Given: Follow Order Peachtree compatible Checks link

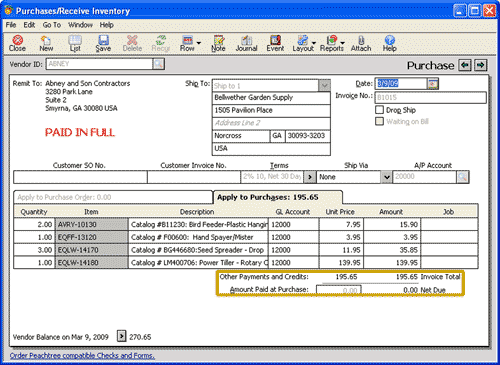Looking at the screenshot, I should tap(82, 356).
